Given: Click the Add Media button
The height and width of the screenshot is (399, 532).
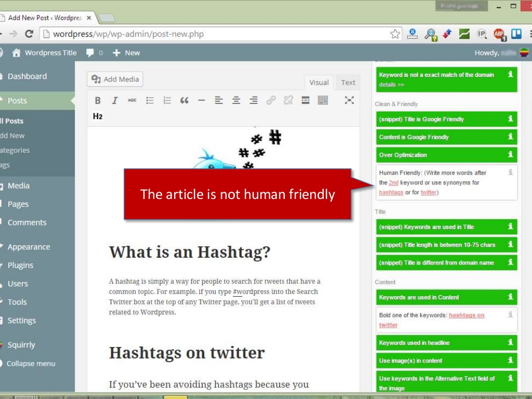Looking at the screenshot, I should coord(115,79).
